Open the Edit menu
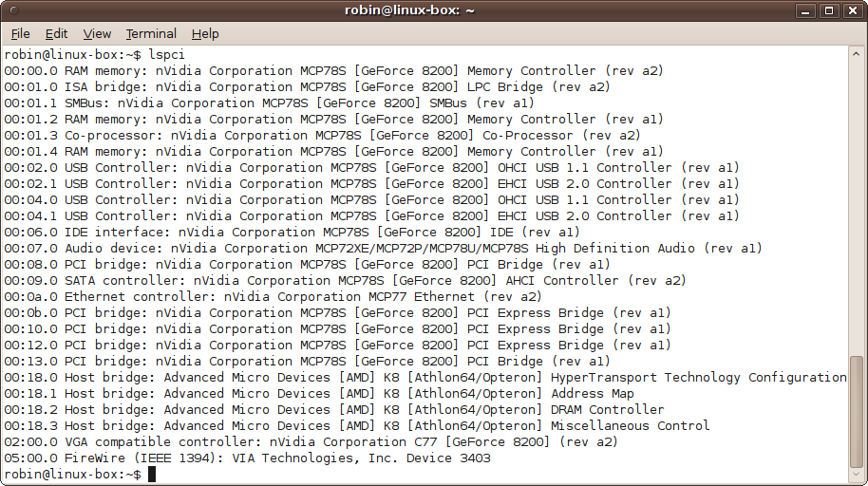This screenshot has height=486, width=868. (x=56, y=34)
